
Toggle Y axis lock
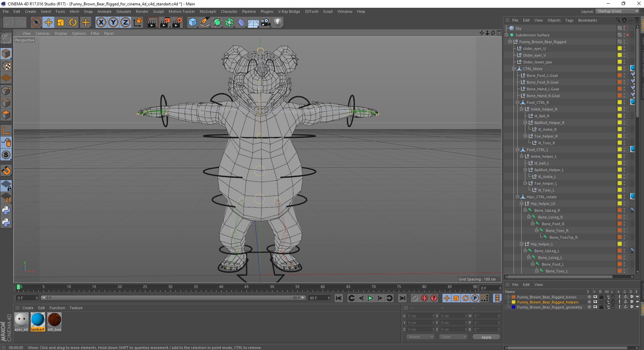(x=113, y=23)
